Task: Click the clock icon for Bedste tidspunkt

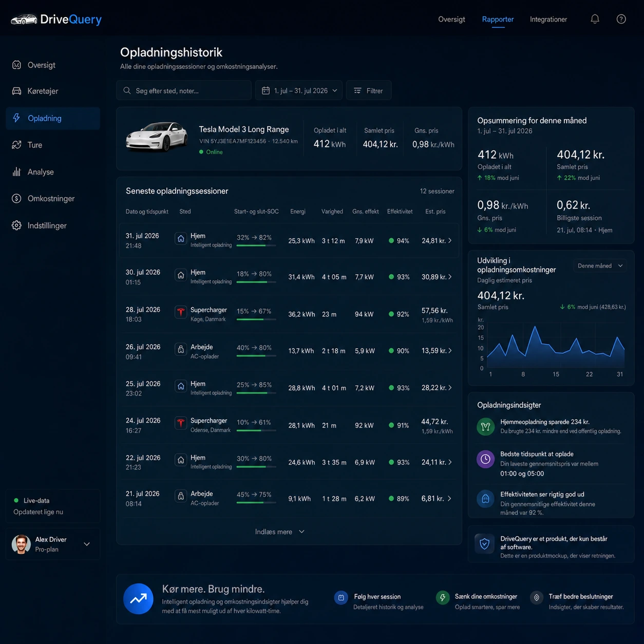Action: pyautogui.click(x=485, y=459)
